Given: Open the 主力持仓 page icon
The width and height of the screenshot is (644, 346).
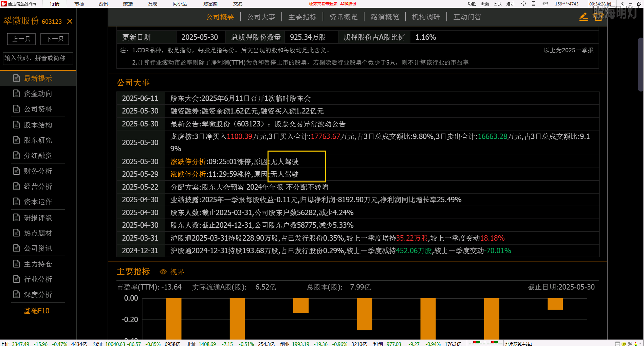Looking at the screenshot, I should (x=16, y=264).
